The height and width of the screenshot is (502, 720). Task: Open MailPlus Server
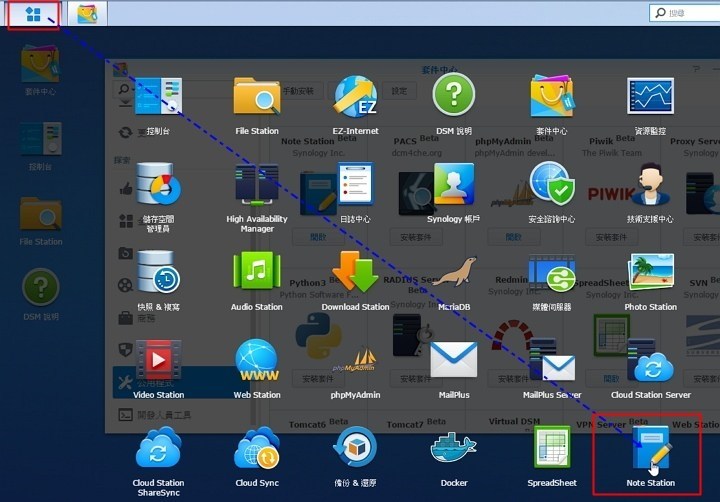pos(552,362)
